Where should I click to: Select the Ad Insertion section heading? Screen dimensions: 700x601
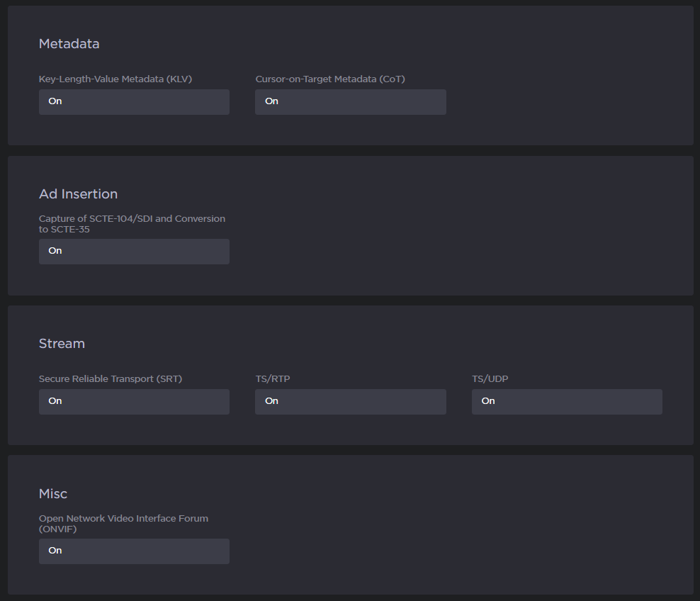tap(78, 194)
